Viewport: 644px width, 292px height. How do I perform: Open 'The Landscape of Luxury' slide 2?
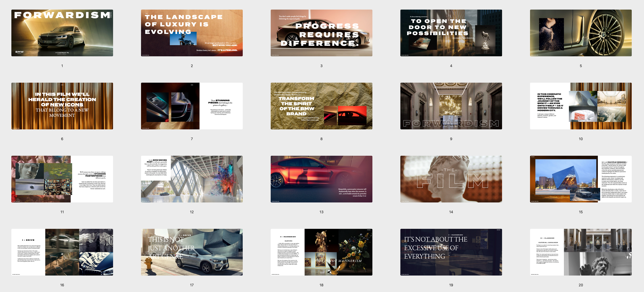click(192, 33)
